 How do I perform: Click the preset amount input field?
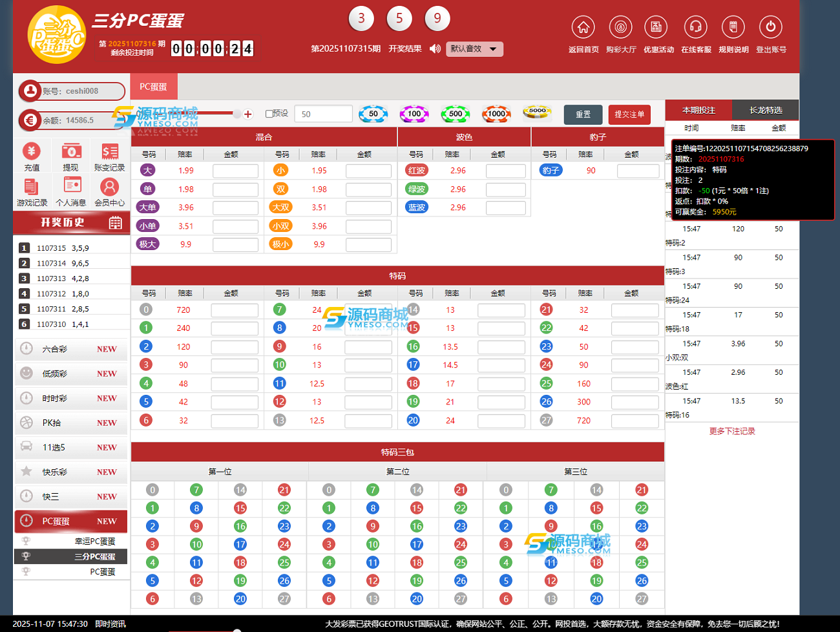click(x=323, y=114)
